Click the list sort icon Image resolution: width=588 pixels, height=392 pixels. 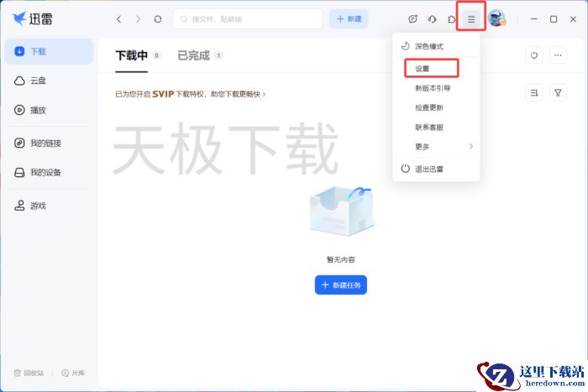(x=534, y=92)
